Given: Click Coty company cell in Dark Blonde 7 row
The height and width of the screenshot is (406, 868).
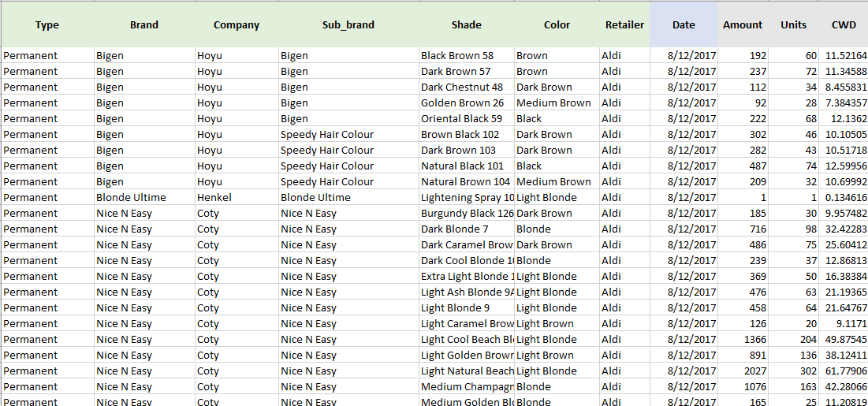Looking at the screenshot, I should (237, 229).
